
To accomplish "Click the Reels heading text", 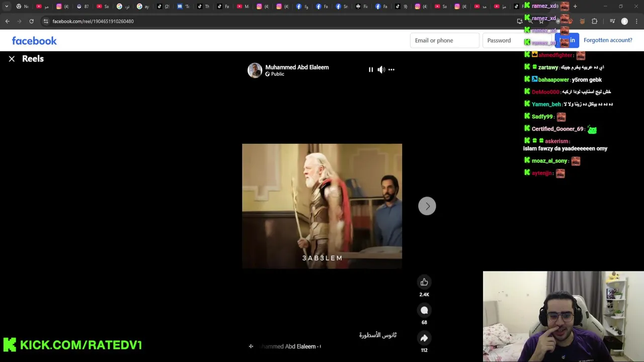I will tap(33, 59).
